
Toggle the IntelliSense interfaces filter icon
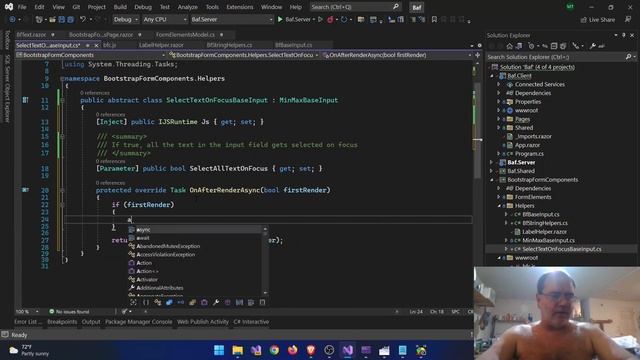(x=181, y=302)
